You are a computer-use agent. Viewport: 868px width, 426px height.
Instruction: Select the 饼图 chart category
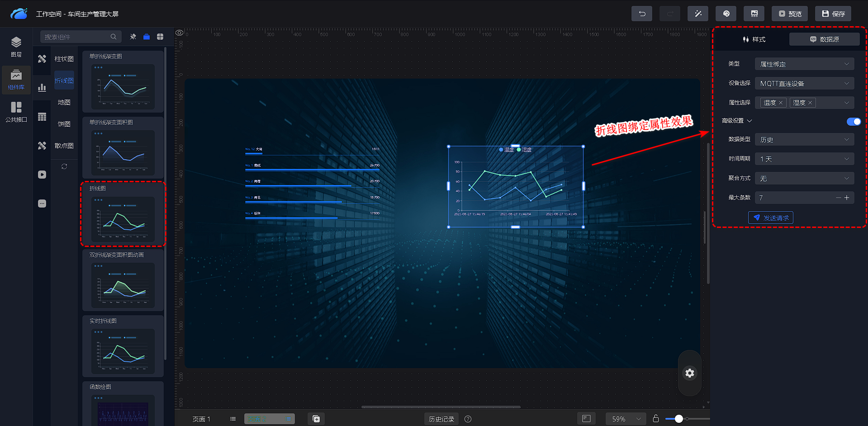64,124
